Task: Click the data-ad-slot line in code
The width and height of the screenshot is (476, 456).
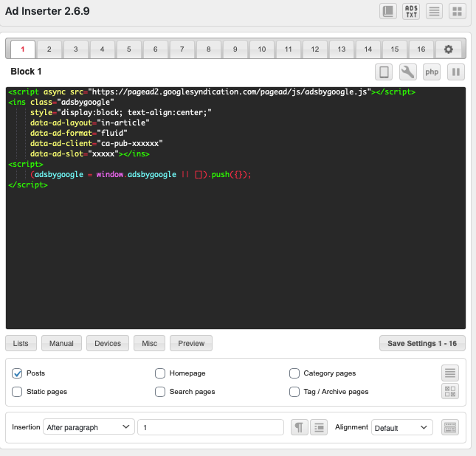Action: click(x=89, y=153)
